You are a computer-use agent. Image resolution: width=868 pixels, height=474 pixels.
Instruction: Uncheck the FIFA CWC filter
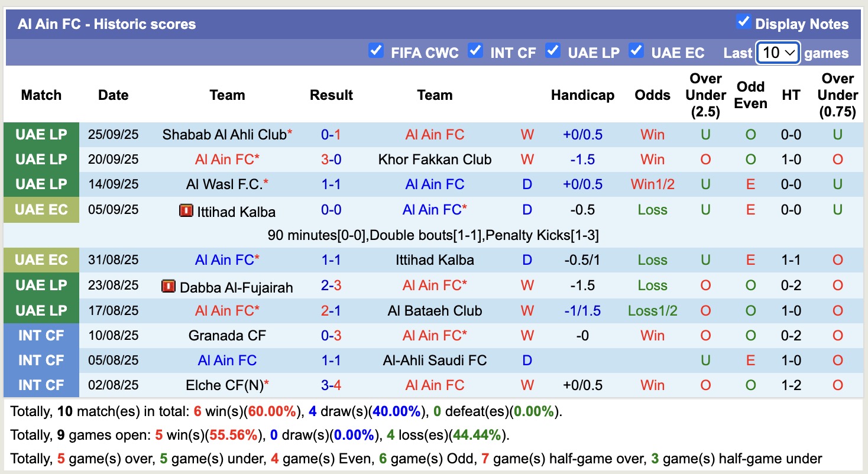(375, 51)
